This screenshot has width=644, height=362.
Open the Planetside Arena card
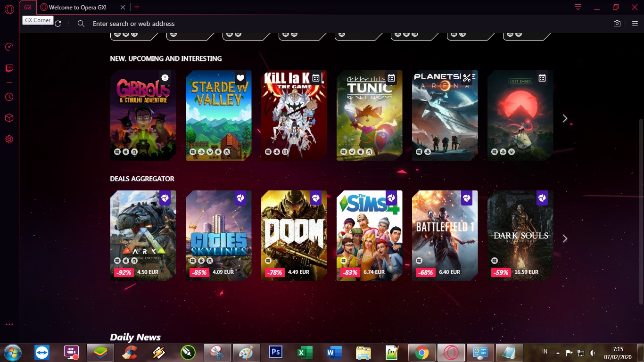445,115
